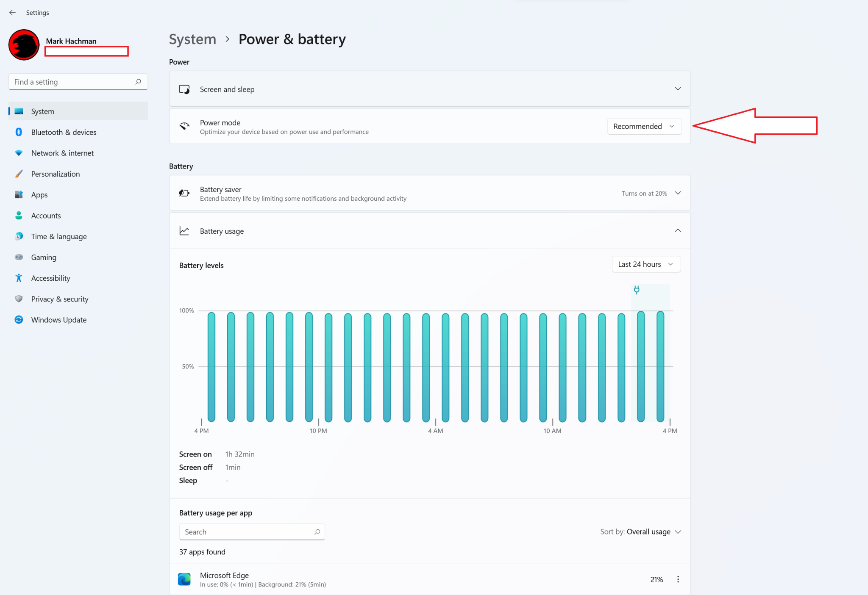Click the magnifier icon in Find a setting
The image size is (868, 595).
(138, 82)
